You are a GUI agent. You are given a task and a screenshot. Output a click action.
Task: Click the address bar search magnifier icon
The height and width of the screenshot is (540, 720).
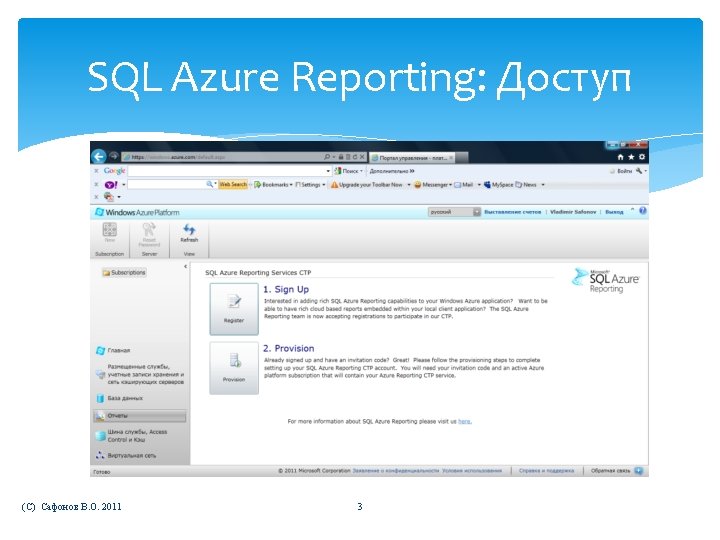[327, 157]
